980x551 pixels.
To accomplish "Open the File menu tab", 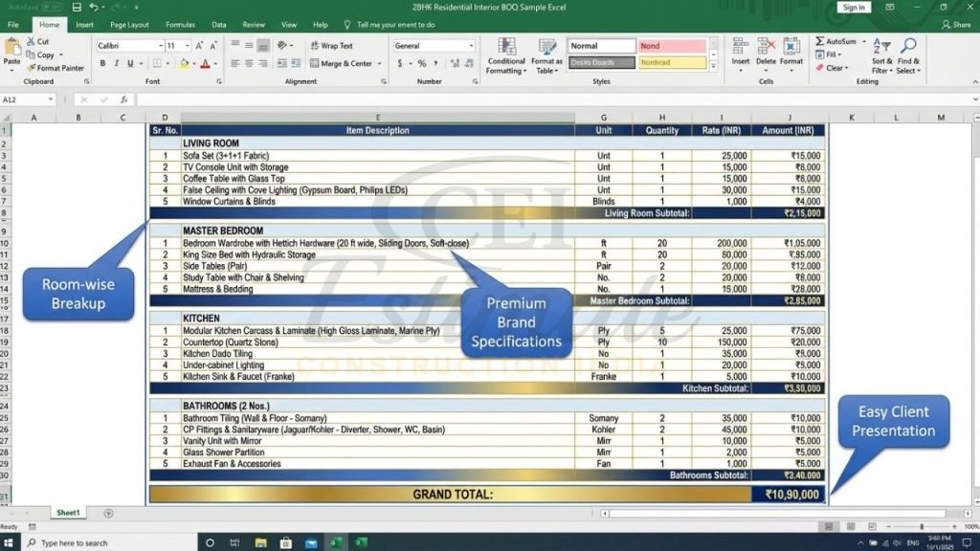I will point(13,25).
